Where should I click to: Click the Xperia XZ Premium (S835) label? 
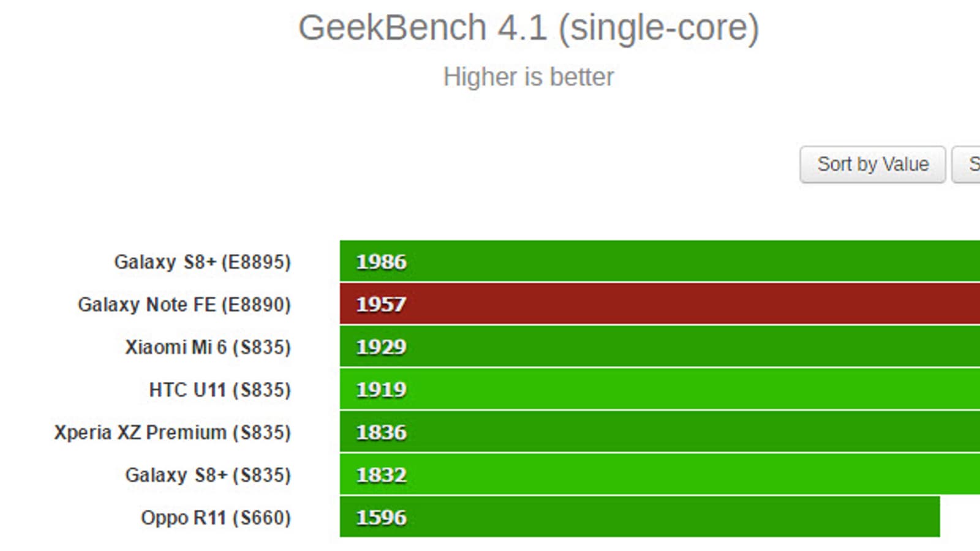172,432
